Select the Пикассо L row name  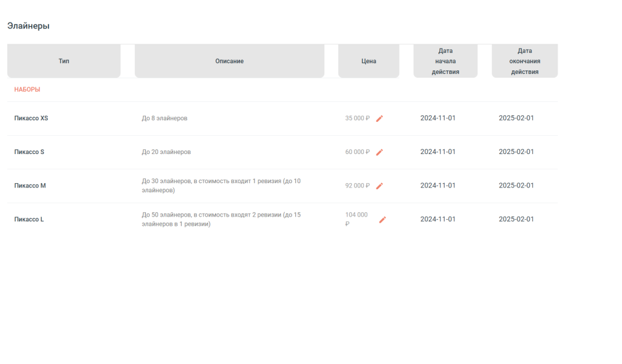29,219
